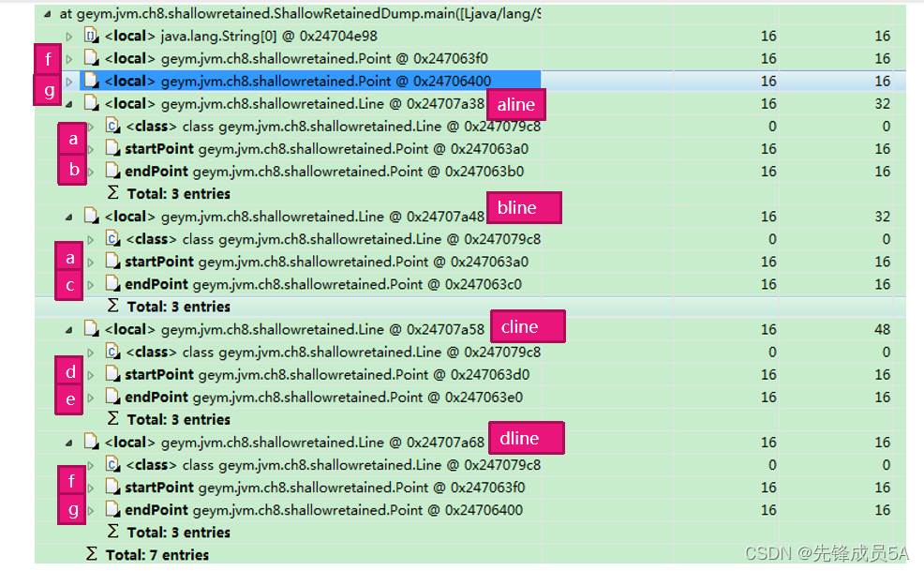
Task: Collapse Line @ 0x24707a38 node
Action: [69, 104]
